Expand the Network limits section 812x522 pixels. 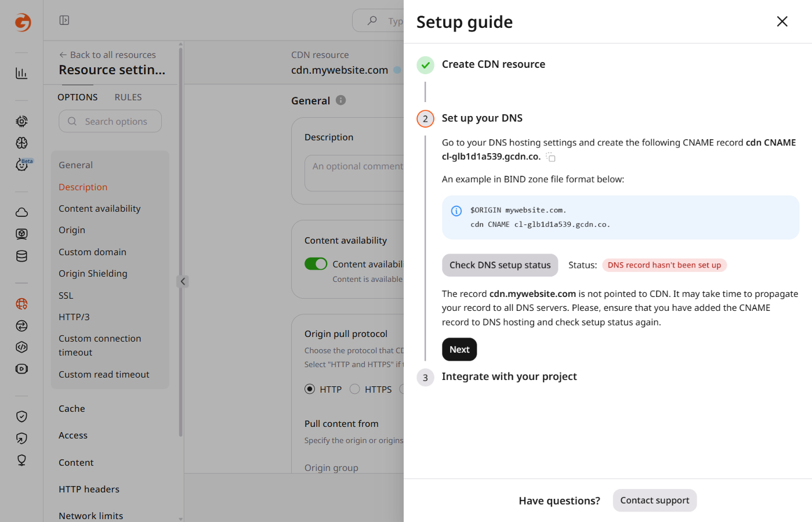pos(90,516)
